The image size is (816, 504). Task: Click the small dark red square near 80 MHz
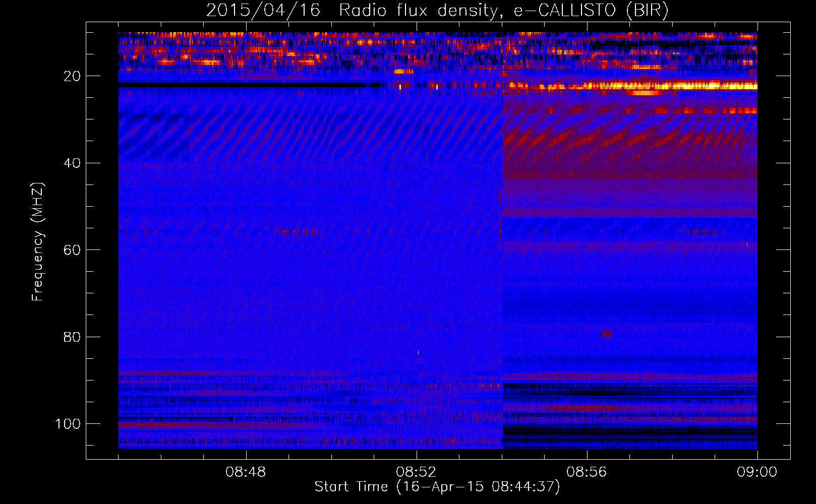click(x=607, y=334)
